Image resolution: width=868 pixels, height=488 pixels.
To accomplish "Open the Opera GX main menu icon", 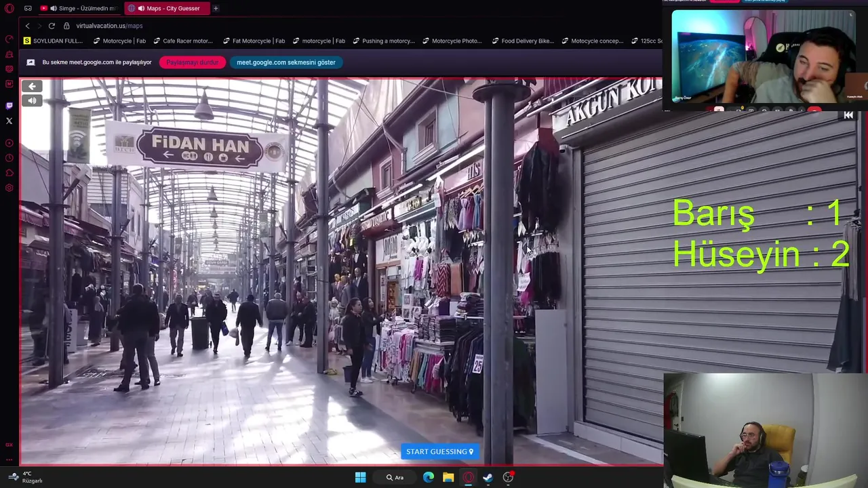I will [x=9, y=8].
